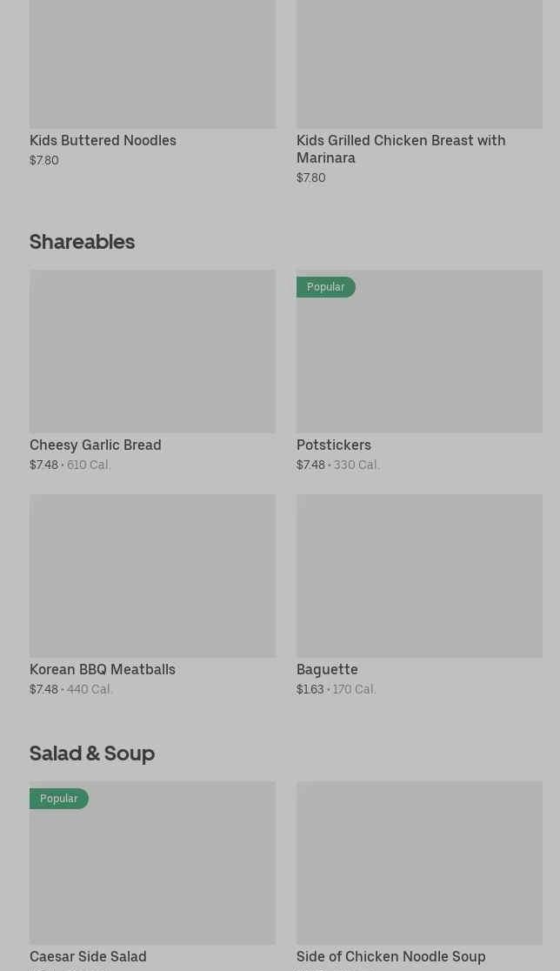The height and width of the screenshot is (971, 560).
Task: Select the Side of Chicken Noodle Soup title
Action: coord(390,956)
